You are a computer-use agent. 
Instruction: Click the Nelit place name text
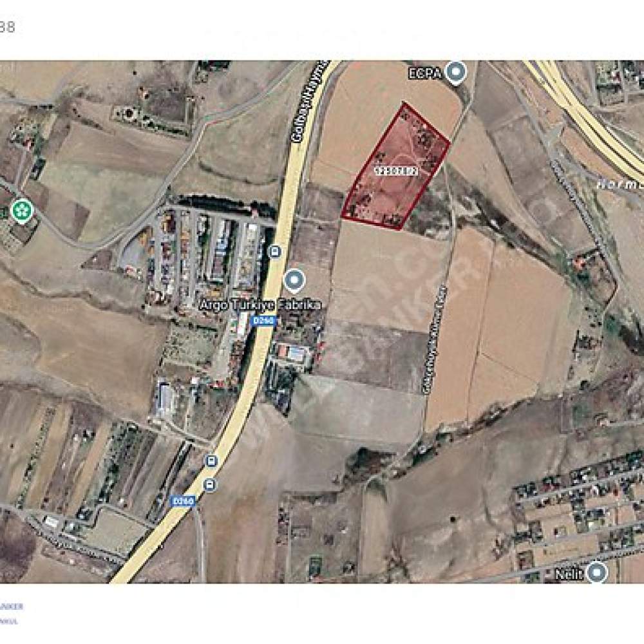coord(569,574)
